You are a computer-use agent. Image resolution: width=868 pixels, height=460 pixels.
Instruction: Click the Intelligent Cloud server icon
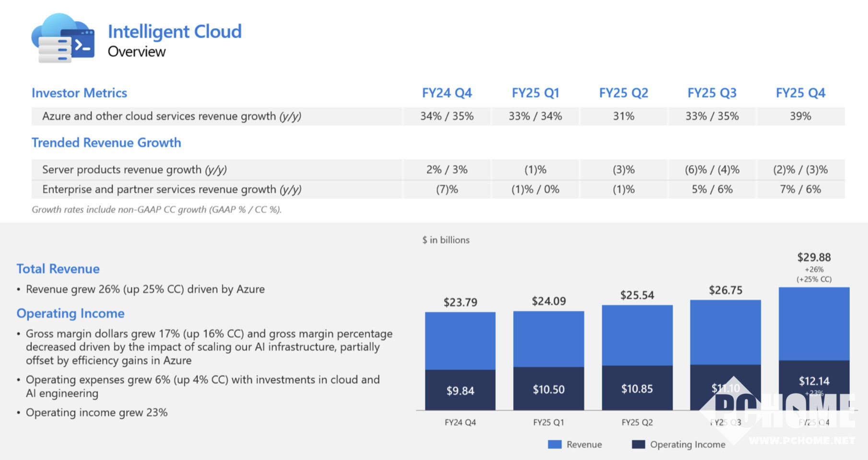63,38
